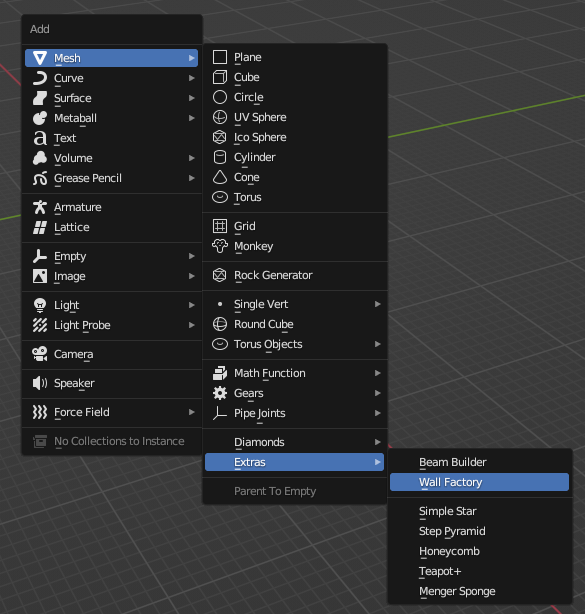This screenshot has height=614, width=585.
Task: Click the Gears cog icon
Action: tap(220, 393)
